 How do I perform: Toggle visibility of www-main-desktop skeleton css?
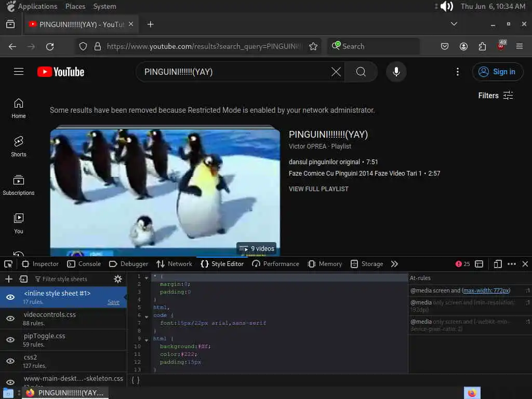pos(10,382)
